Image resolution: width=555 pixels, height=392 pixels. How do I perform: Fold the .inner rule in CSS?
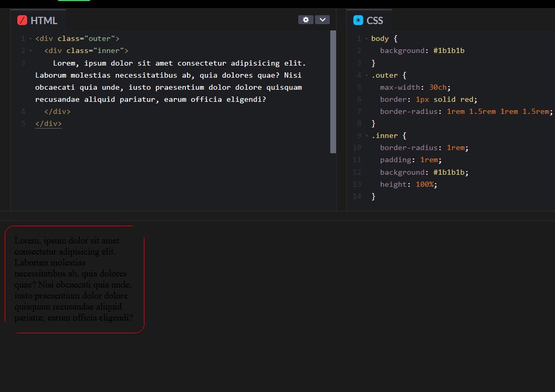point(366,136)
